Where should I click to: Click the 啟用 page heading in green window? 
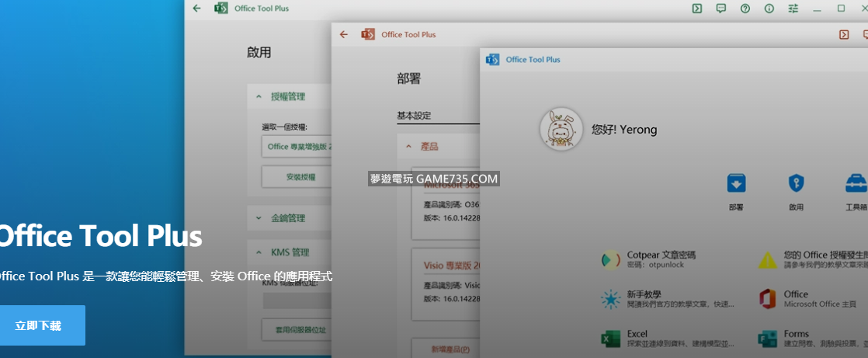click(259, 53)
